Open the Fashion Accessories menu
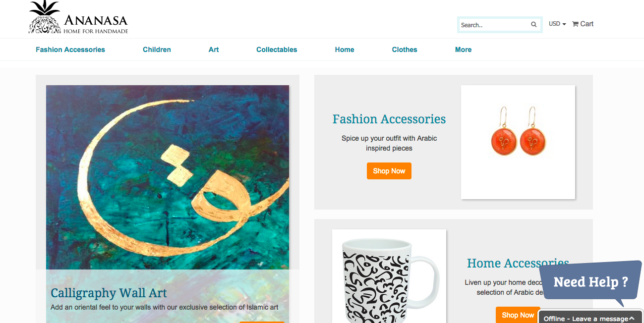 tap(70, 50)
